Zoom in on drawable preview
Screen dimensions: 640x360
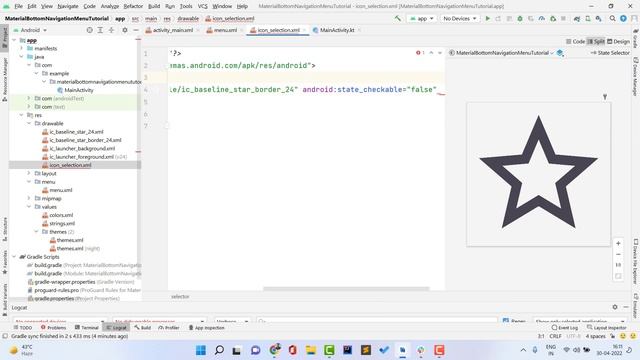618,243
